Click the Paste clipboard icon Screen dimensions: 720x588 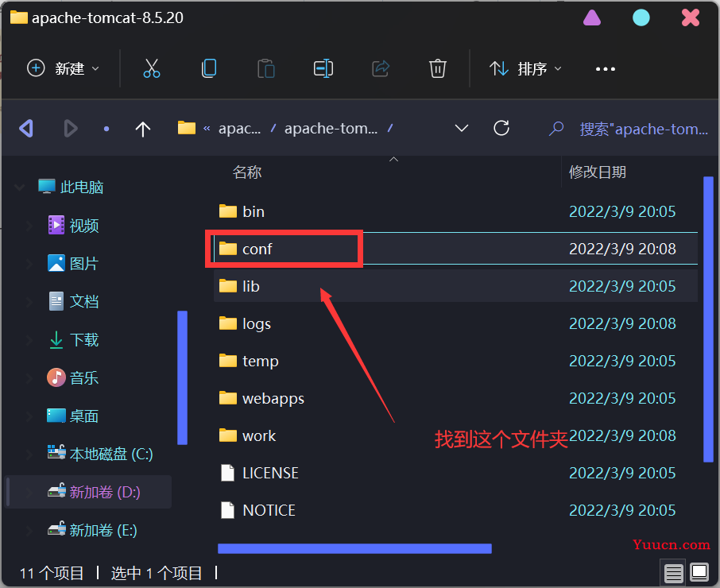(266, 68)
